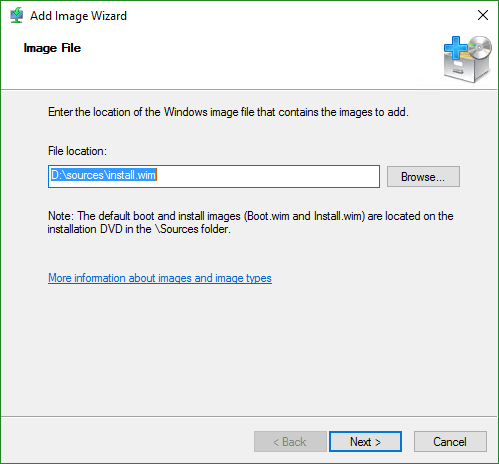Click the Image File heading
Viewport: 499px width, 464px height.
click(x=52, y=48)
